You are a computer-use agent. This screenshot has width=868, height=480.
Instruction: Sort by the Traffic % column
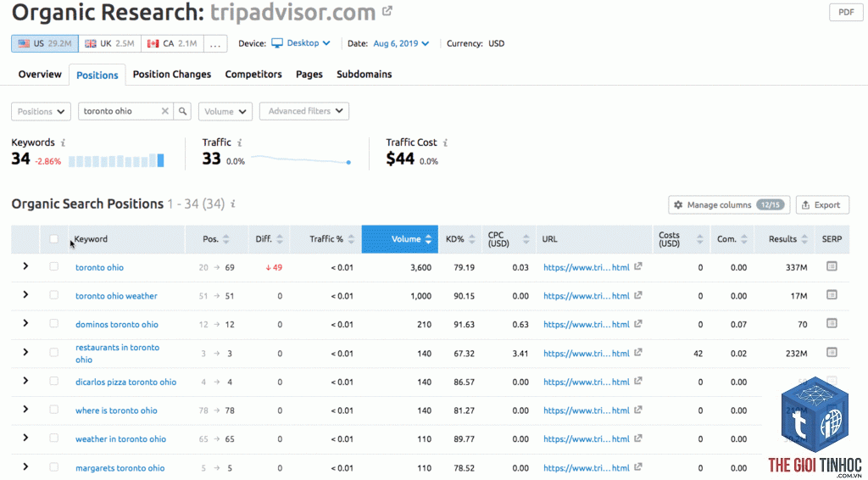pyautogui.click(x=351, y=239)
